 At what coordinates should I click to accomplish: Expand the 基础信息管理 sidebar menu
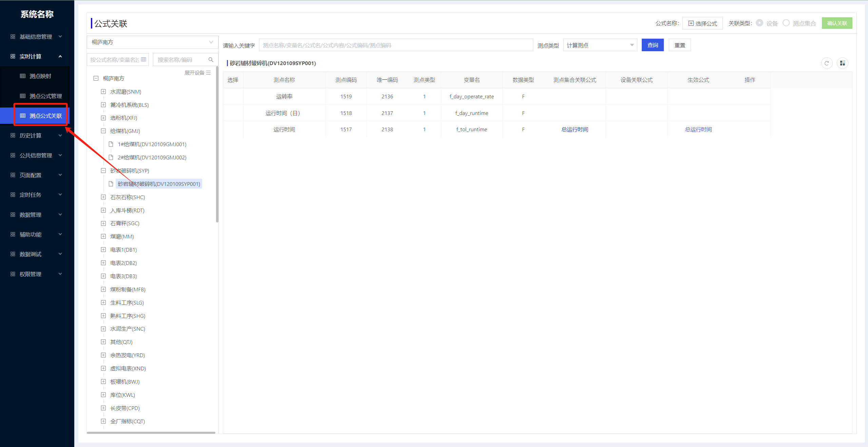tap(37, 37)
